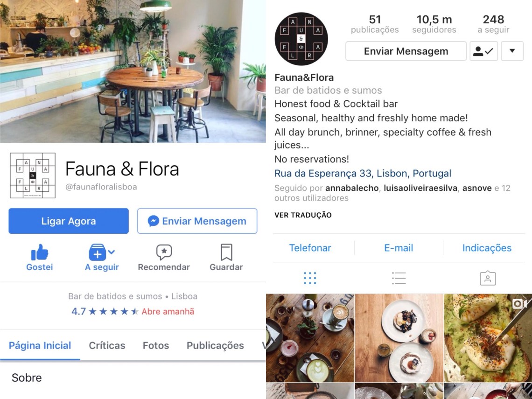Expand the suggestions dropdown arrow button
Screen dimensions: 532x399
(x=512, y=51)
